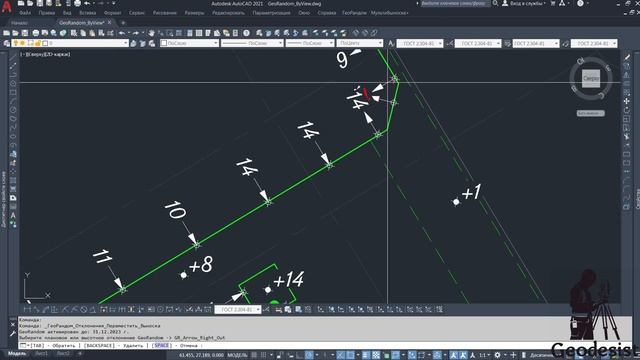Click the Plot icon in Quick Access toolbar
The width and height of the screenshot is (640, 360).
[77, 3]
